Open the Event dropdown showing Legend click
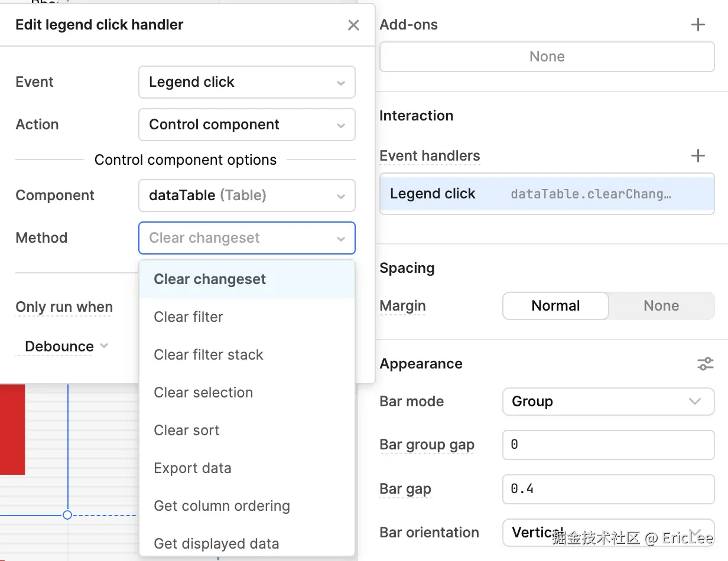Screen dimensions: 728x561 pos(246,82)
